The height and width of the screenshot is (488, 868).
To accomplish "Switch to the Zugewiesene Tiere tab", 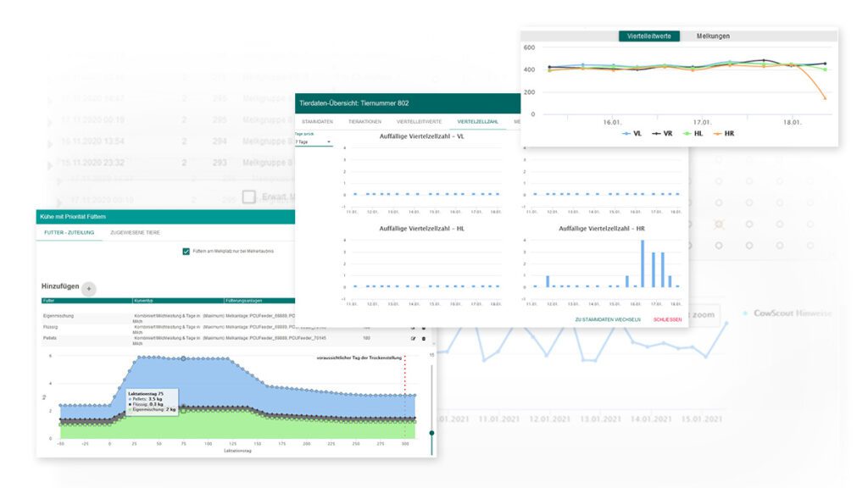I will click(135, 232).
